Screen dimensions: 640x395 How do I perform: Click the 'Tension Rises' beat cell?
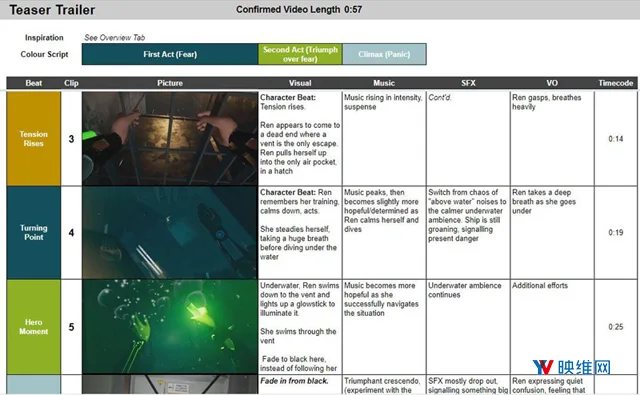point(33,139)
